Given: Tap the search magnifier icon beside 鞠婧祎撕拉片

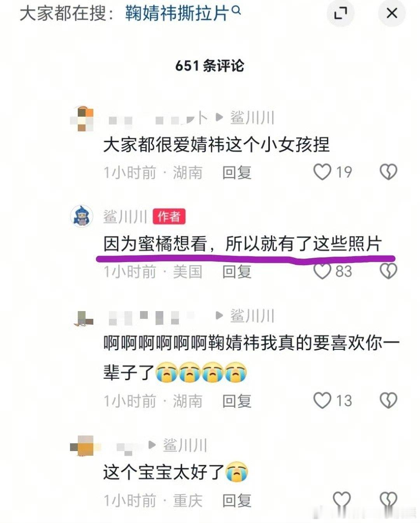Looking at the screenshot, I should pyautogui.click(x=236, y=11).
